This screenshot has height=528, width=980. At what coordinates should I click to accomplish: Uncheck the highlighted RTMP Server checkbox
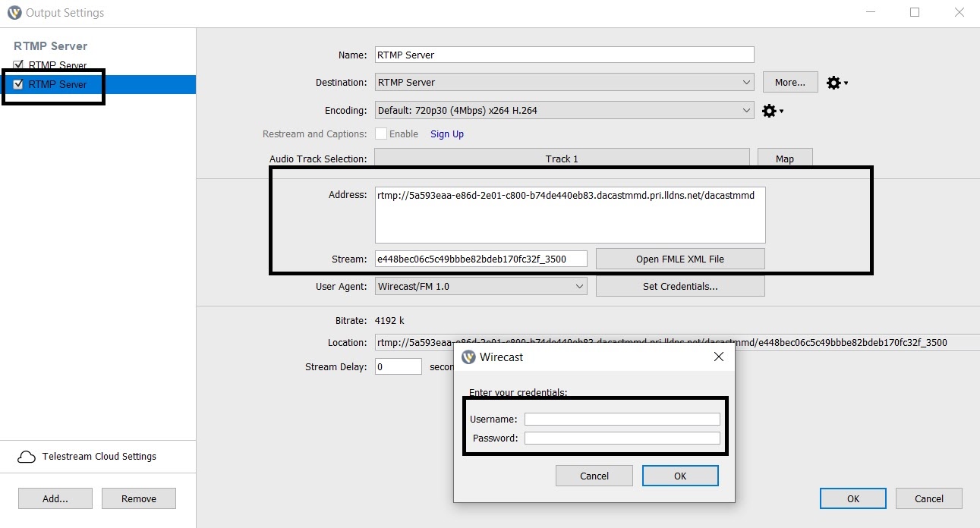pos(17,84)
